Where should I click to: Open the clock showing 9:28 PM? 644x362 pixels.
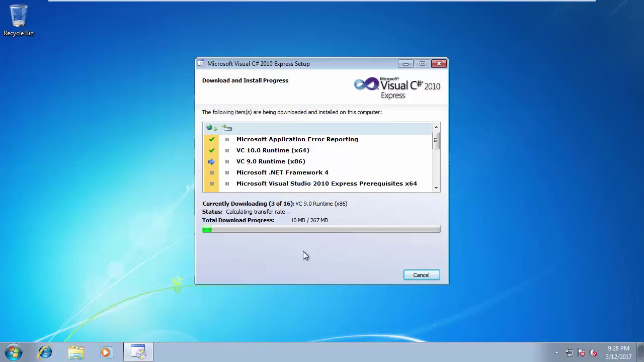pos(618,352)
